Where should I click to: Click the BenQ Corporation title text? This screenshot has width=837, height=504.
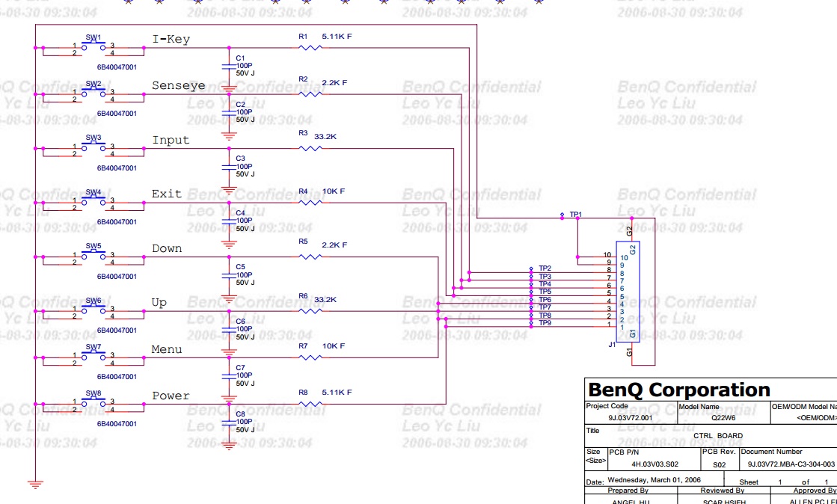(x=678, y=390)
